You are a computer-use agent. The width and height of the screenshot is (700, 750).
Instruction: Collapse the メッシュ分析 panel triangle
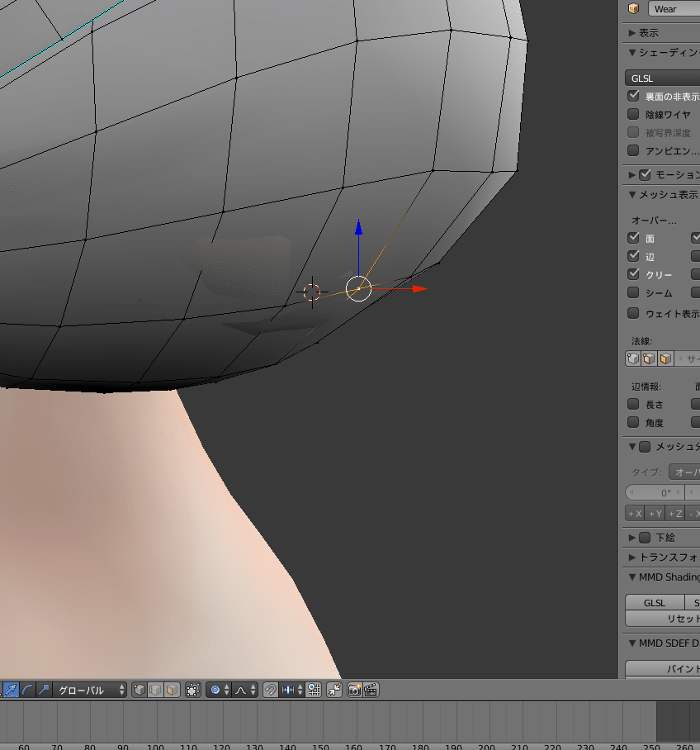click(631, 447)
